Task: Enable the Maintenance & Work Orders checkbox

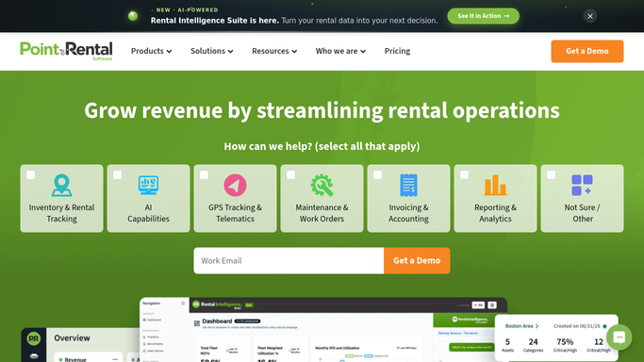Action: [290, 174]
